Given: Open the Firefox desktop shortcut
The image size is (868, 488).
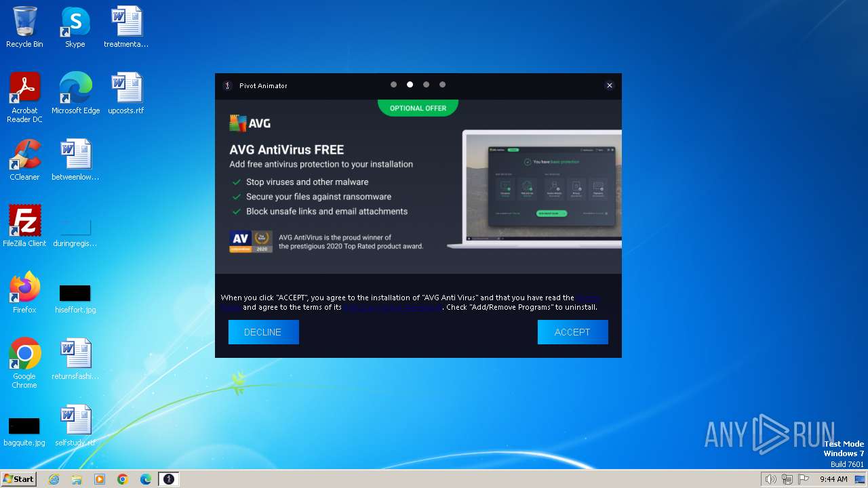Looking at the screenshot, I should click(x=24, y=293).
